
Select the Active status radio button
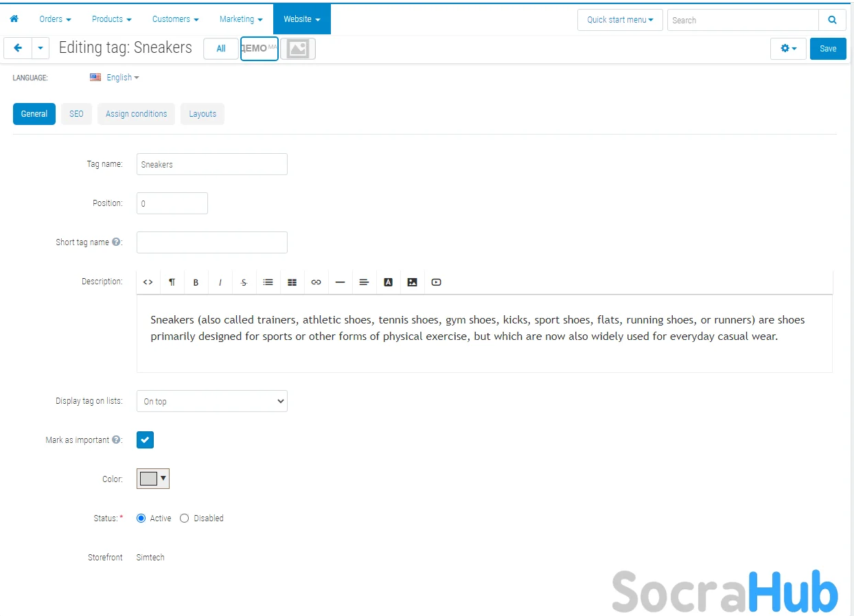tap(141, 518)
